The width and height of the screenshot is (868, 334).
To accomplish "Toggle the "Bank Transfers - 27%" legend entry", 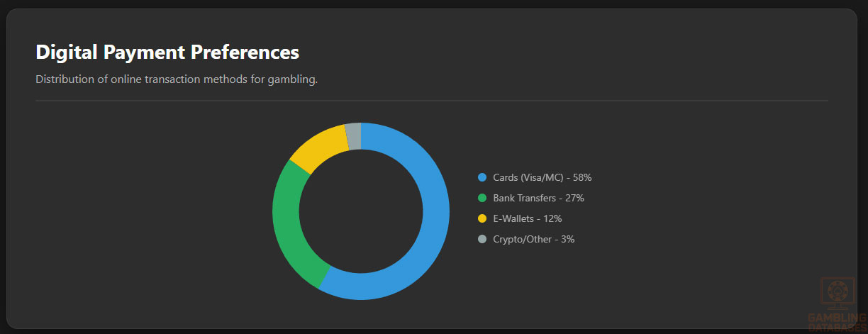I will (x=538, y=198).
